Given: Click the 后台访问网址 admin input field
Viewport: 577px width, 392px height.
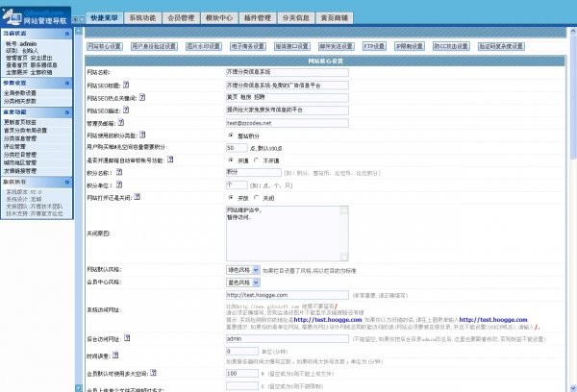Looking at the screenshot, I should coord(287,338).
